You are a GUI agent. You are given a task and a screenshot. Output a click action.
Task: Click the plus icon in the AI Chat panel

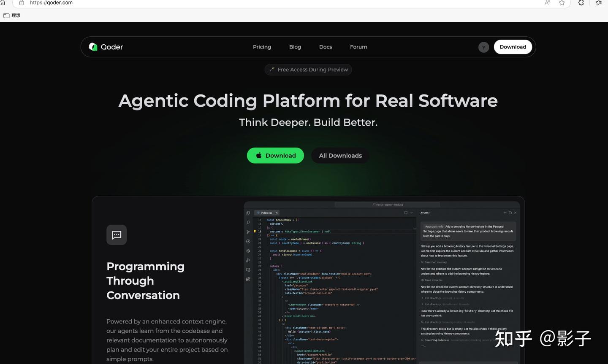[x=505, y=213]
